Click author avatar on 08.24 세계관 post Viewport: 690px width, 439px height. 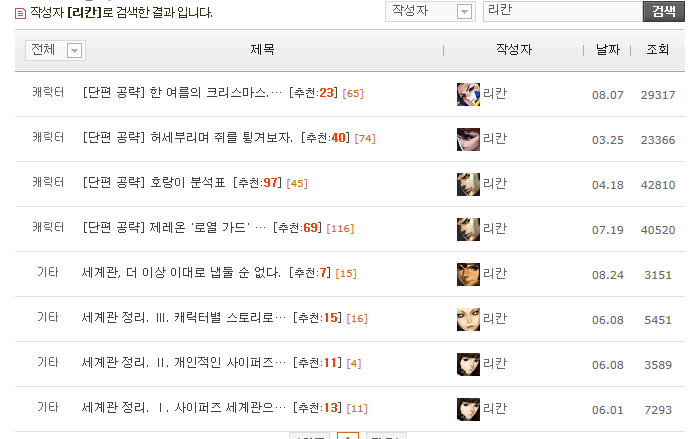pyautogui.click(x=468, y=274)
